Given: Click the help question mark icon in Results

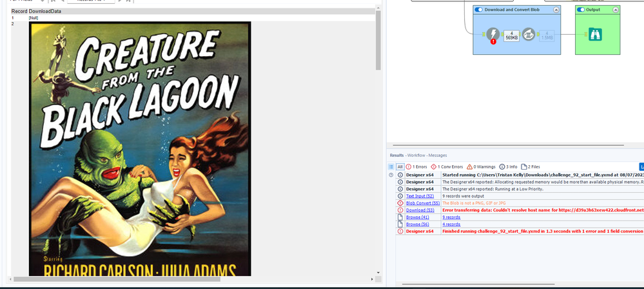Looking at the screenshot, I should point(391,175).
